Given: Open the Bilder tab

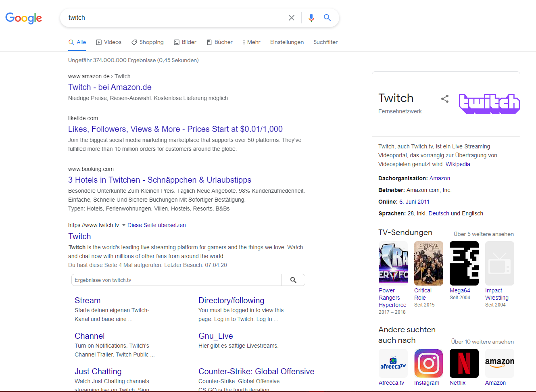Looking at the screenshot, I should point(185,42).
